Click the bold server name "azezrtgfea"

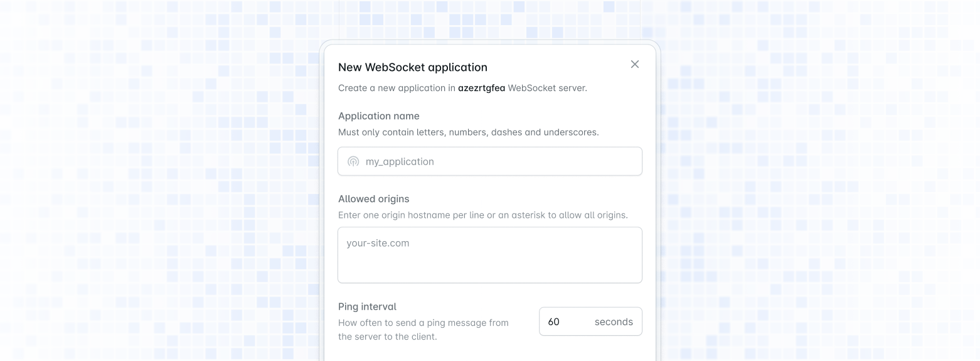click(x=481, y=88)
